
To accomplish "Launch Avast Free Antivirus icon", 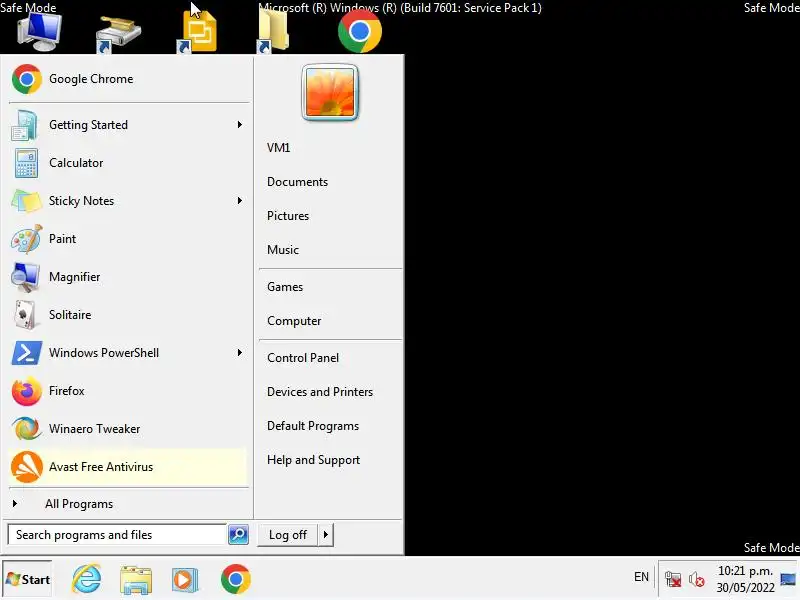I will coord(27,467).
